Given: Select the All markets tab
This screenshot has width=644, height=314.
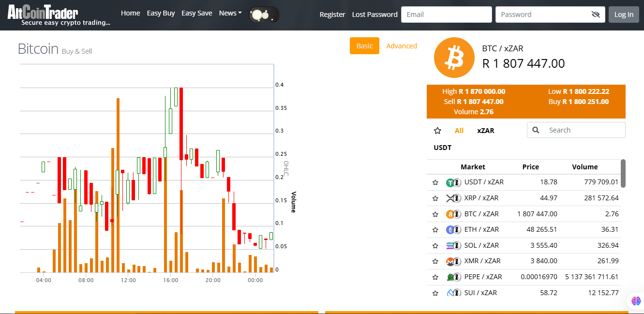Looking at the screenshot, I should (x=459, y=131).
